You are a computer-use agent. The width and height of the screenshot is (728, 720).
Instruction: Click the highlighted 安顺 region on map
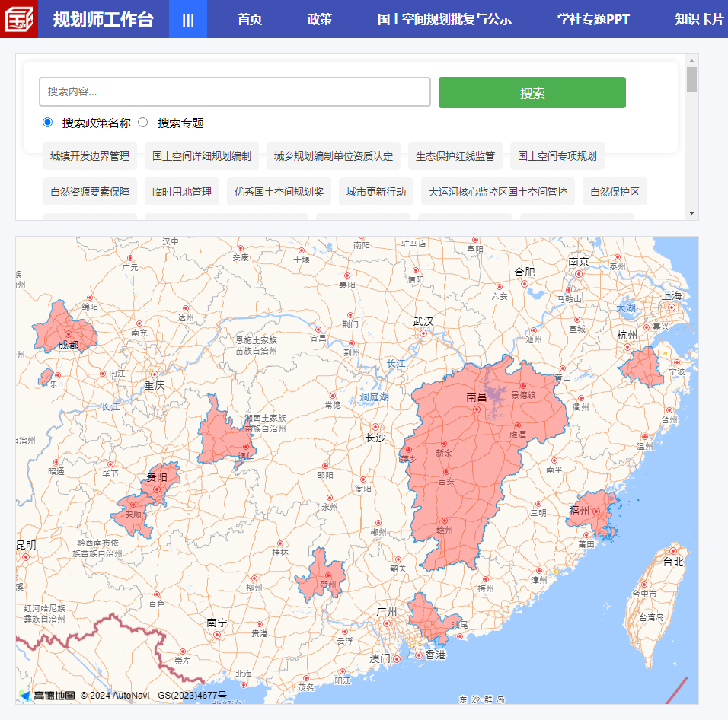click(x=133, y=518)
